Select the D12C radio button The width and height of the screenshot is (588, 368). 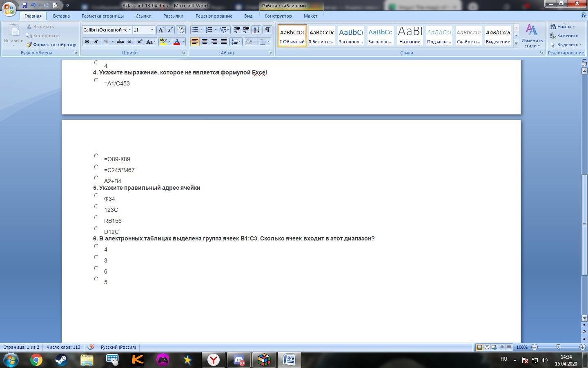(x=96, y=229)
